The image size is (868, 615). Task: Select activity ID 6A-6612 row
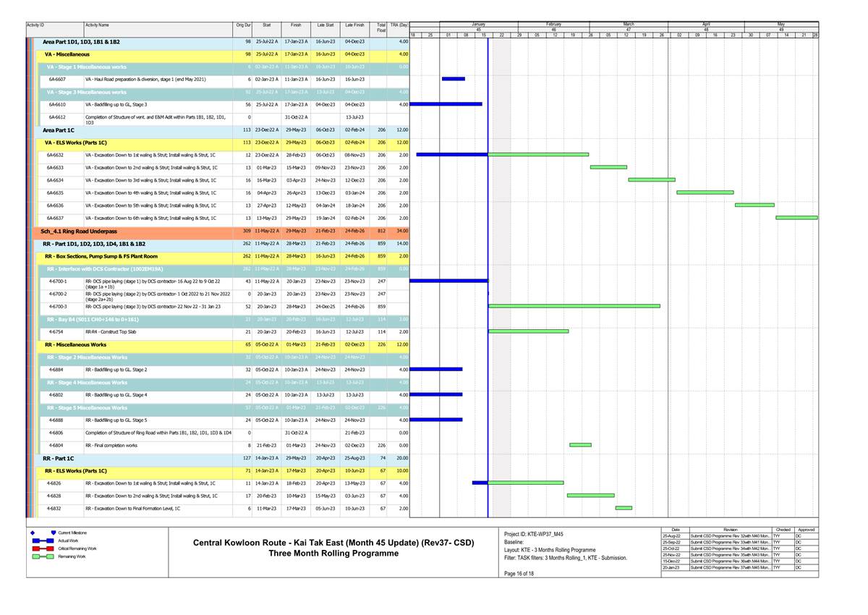[x=56, y=117]
